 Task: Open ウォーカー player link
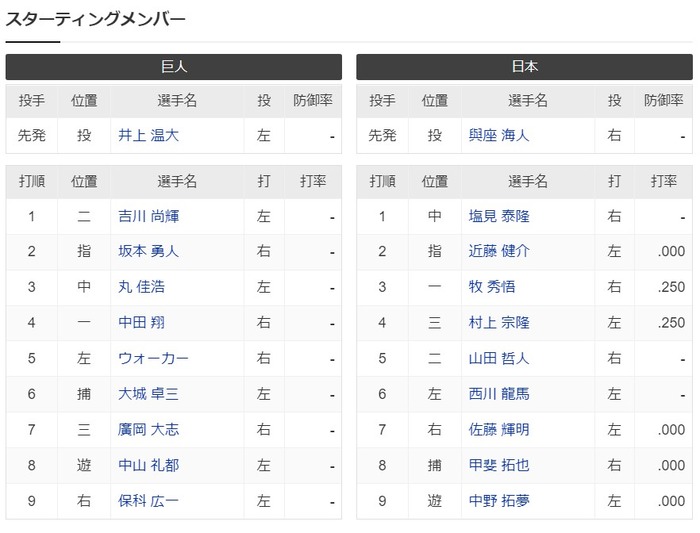coord(153,358)
